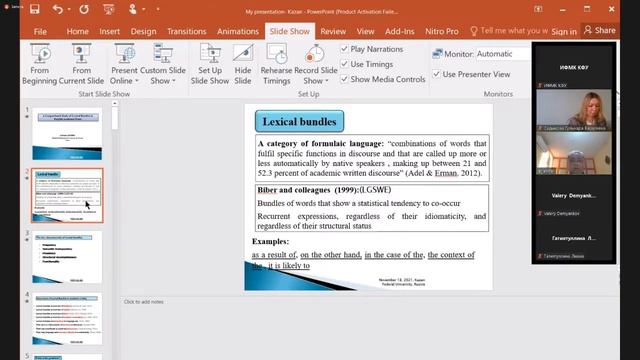Click slide 3 animation star marker
The width and height of the screenshot is (640, 360).
pos(27,240)
